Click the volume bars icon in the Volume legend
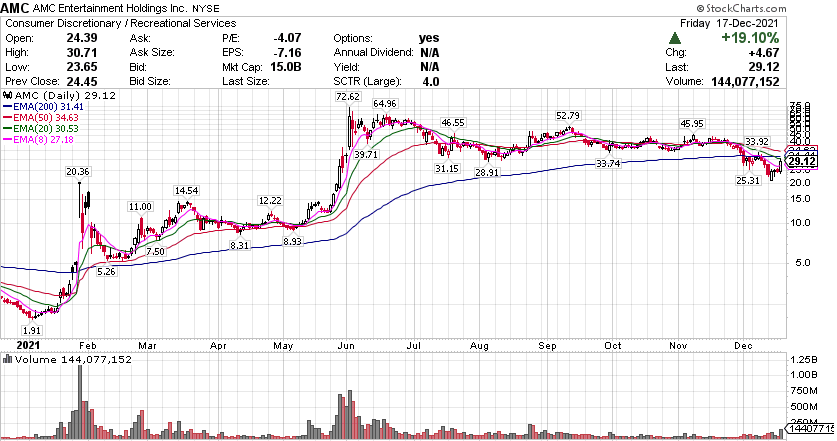Viewport: 837px width, 441px height. pyautogui.click(x=7, y=359)
